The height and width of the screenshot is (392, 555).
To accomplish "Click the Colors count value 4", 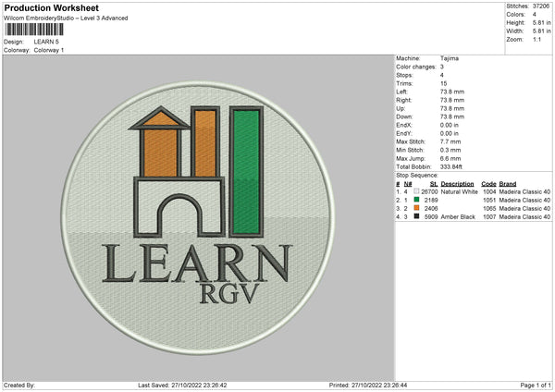I will 535,15.
